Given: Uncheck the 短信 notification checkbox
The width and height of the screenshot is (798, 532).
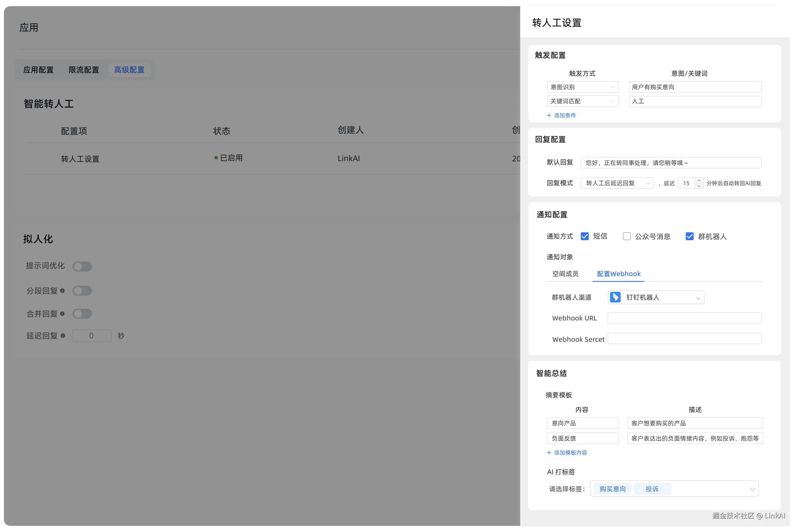Looking at the screenshot, I should (x=584, y=236).
